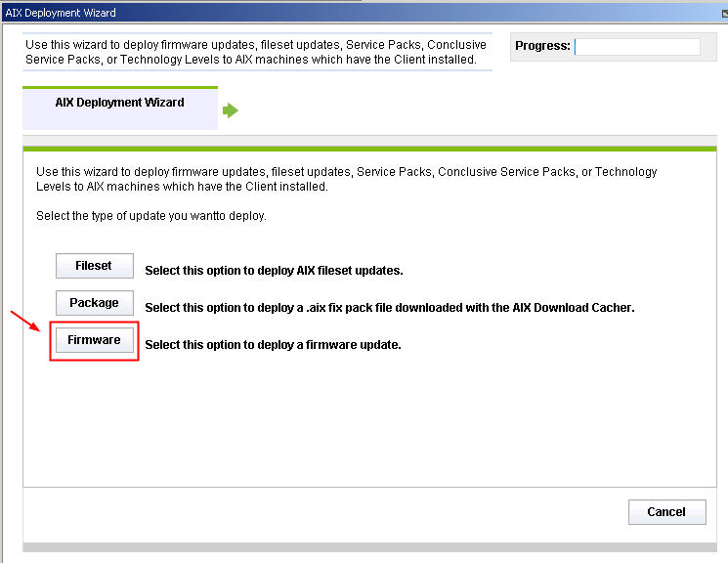Click the green next-step arrow icon
The height and width of the screenshot is (563, 728).
tap(231, 110)
